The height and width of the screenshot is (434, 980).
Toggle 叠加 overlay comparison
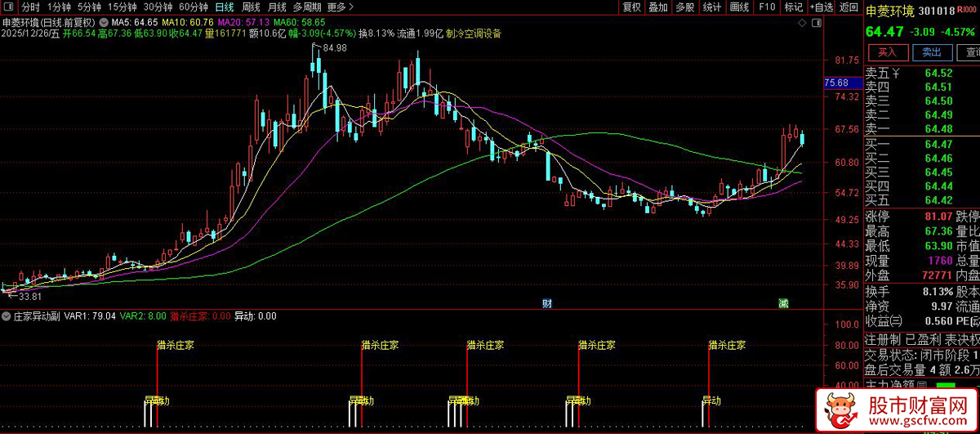click(658, 7)
